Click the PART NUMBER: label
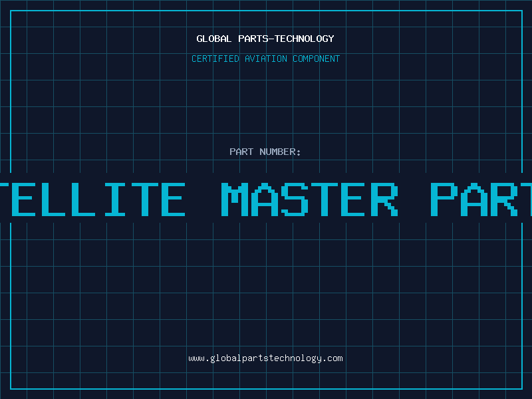The image size is (532, 399). click(265, 152)
